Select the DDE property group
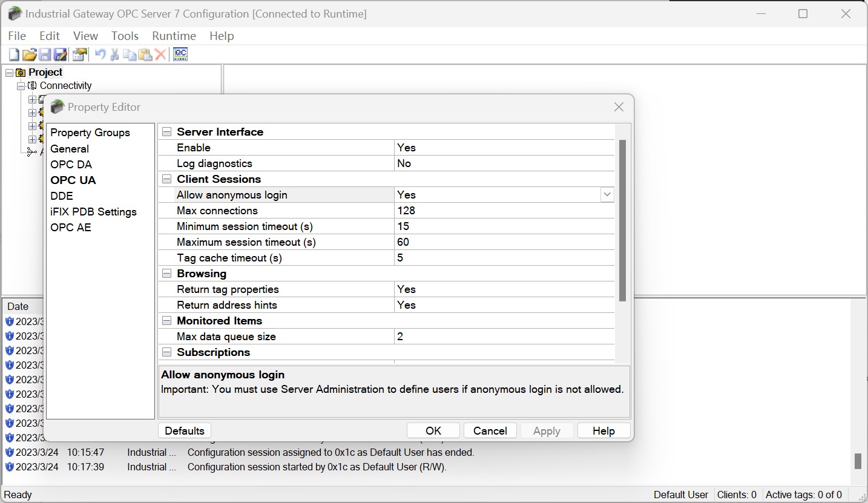Screen dimensions: 868x503 [x=62, y=196]
